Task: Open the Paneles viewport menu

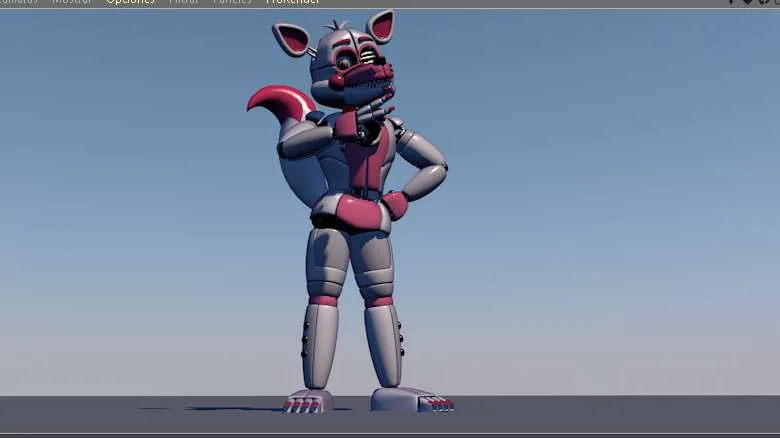Action: coord(232,1)
